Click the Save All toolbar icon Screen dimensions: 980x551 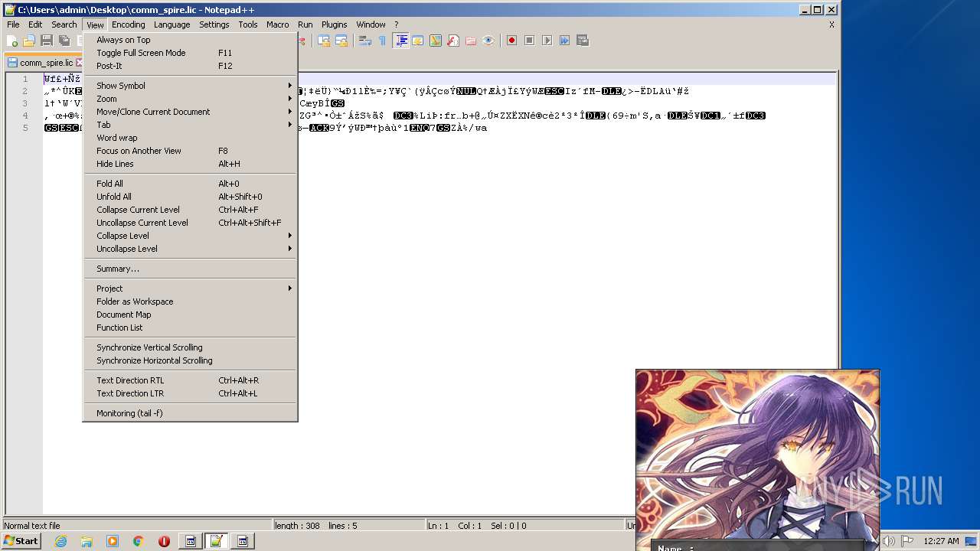64,41
